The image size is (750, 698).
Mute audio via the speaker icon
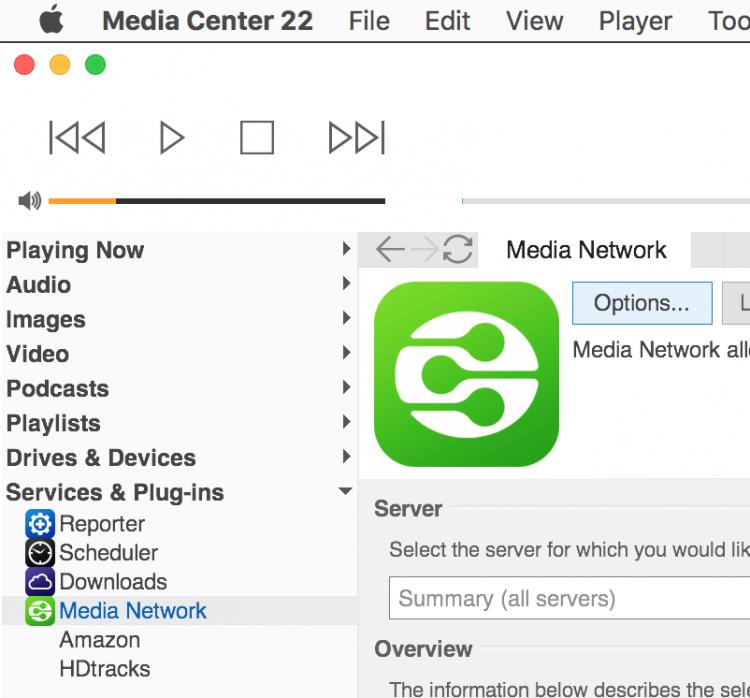click(29, 200)
